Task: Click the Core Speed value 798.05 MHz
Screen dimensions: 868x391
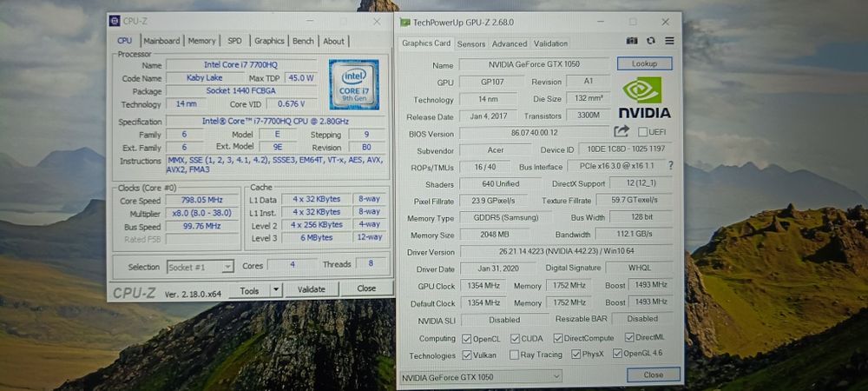Action: point(201,201)
